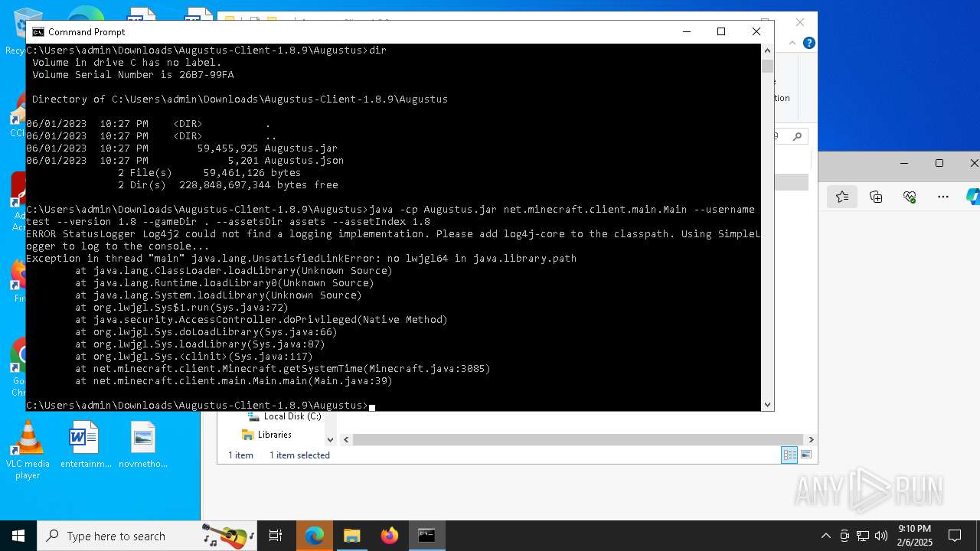Screen dimensions: 980x551
Task: Maximize the Command Prompt window
Action: [x=720, y=31]
